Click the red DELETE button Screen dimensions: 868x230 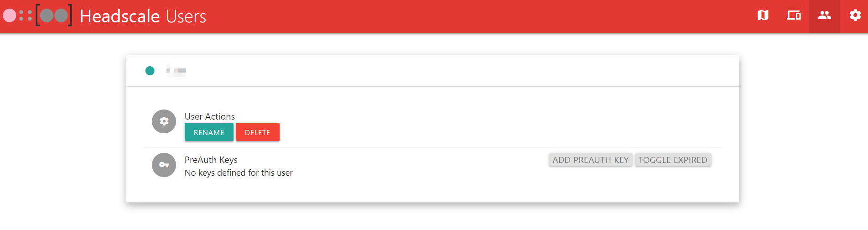click(258, 132)
